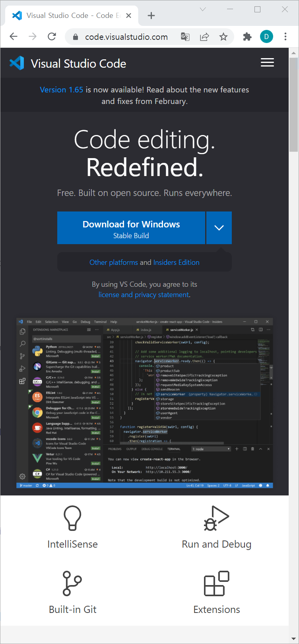The width and height of the screenshot is (299, 644).
Task: Click the translate page icon
Action: click(185, 37)
